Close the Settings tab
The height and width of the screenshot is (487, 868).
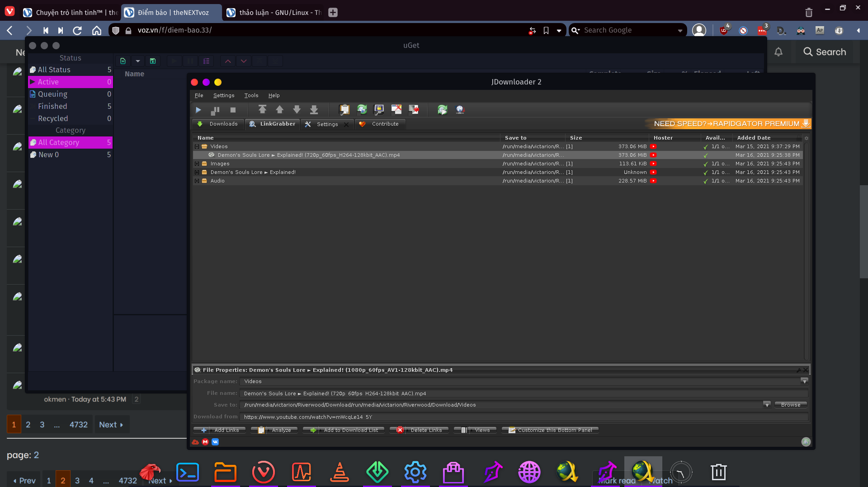[x=346, y=124]
